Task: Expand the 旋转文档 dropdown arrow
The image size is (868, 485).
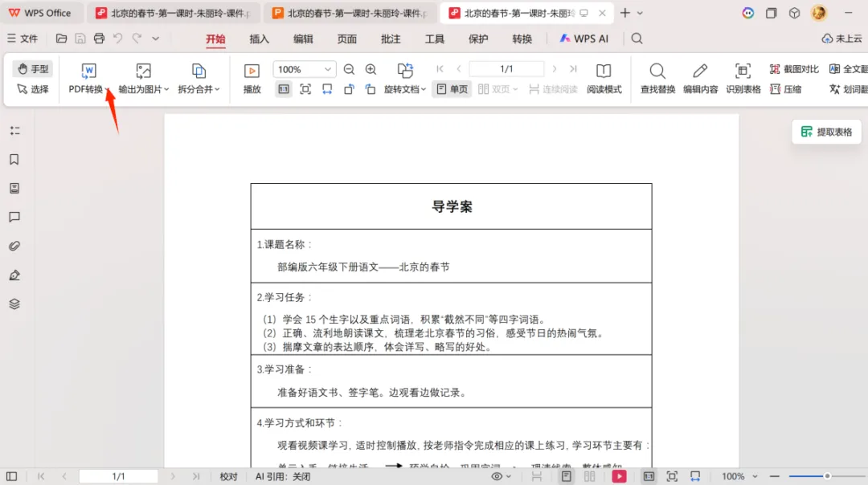Action: tap(424, 90)
